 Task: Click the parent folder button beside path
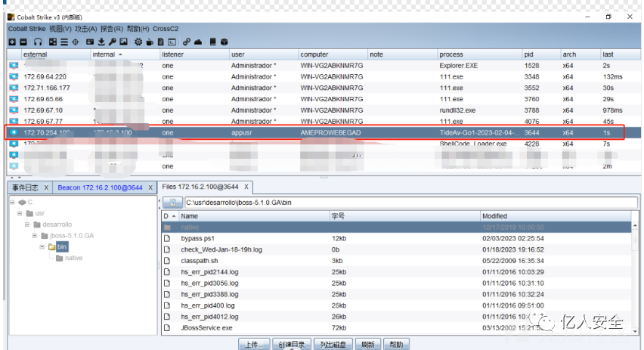(x=172, y=203)
